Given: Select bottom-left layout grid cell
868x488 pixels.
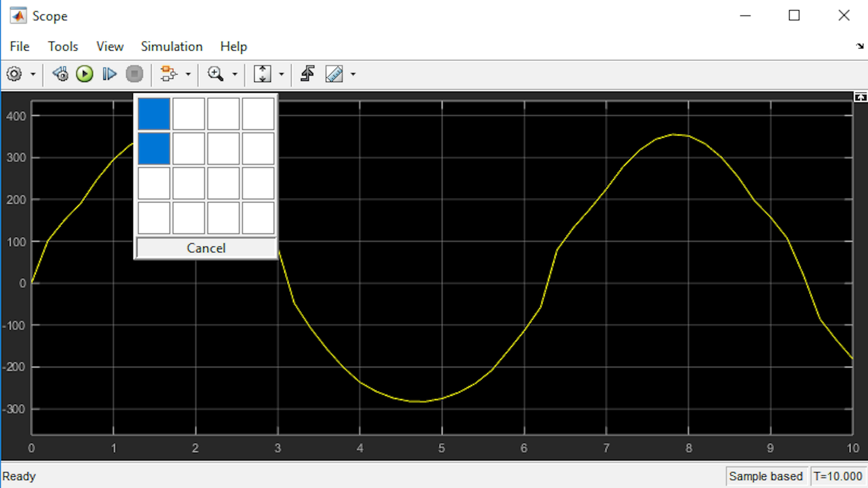Looking at the screenshot, I should [x=154, y=218].
